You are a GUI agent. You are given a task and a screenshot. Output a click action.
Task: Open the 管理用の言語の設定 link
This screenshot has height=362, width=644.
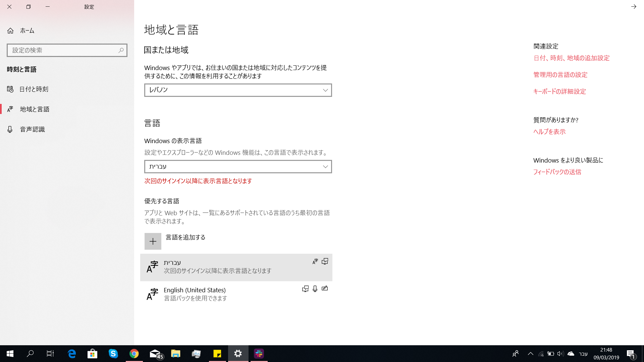click(560, 75)
